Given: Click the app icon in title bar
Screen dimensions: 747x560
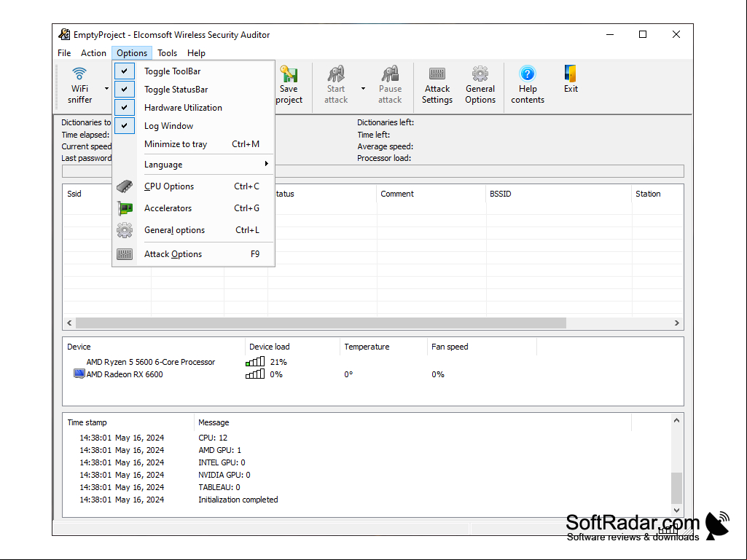Looking at the screenshot, I should [x=64, y=34].
